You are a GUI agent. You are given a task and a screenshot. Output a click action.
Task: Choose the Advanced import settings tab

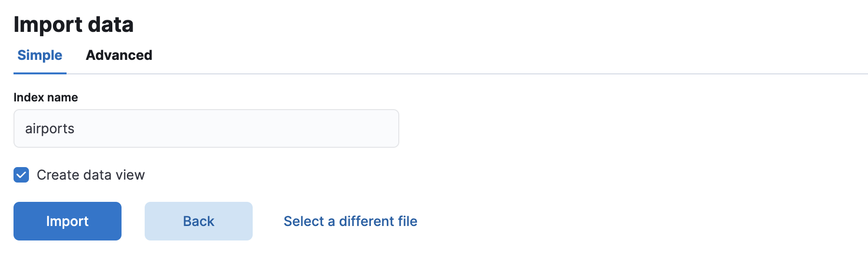pos(119,55)
